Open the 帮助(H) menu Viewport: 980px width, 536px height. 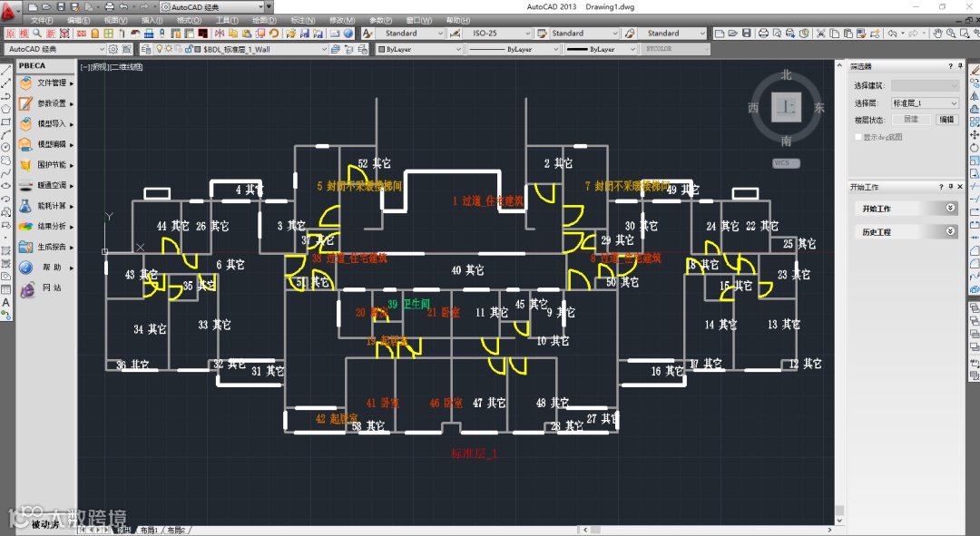tap(458, 21)
